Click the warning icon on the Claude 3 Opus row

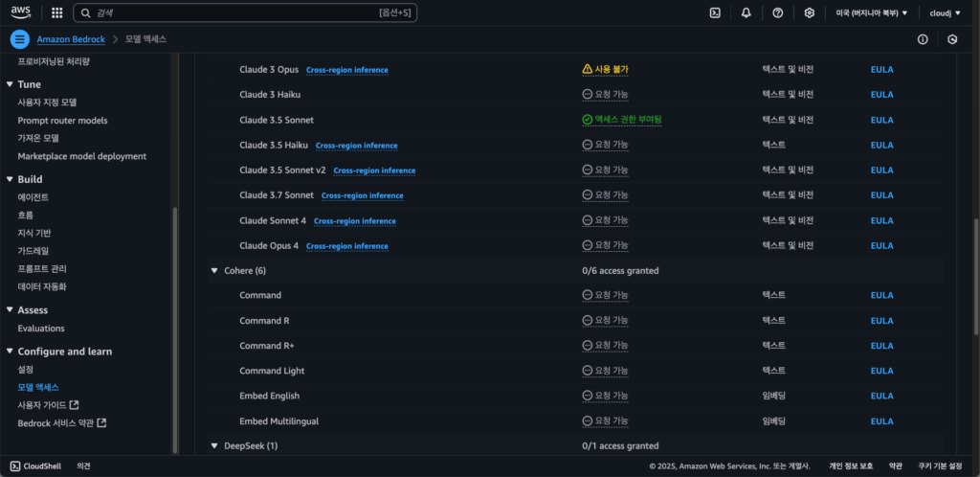point(587,69)
